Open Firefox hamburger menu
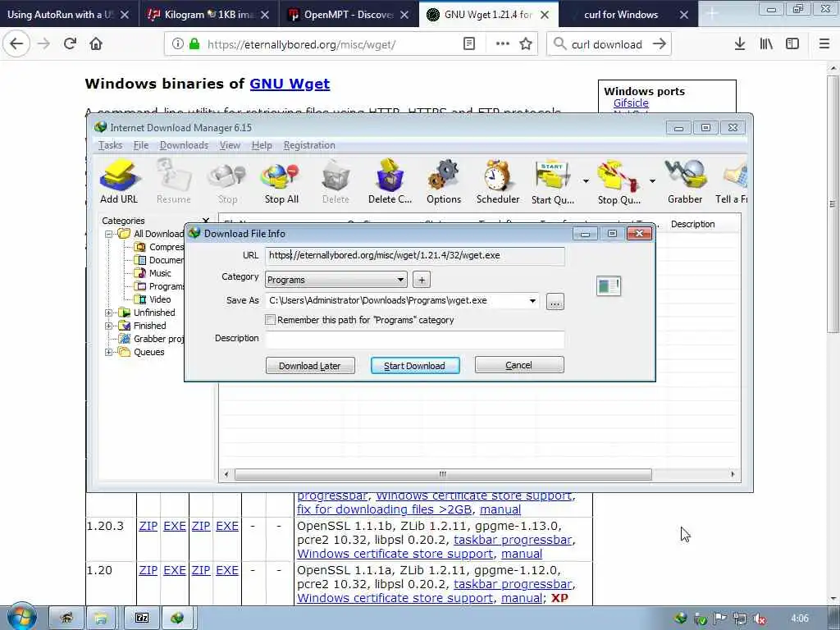Viewport: 840px width, 630px height. click(x=824, y=44)
